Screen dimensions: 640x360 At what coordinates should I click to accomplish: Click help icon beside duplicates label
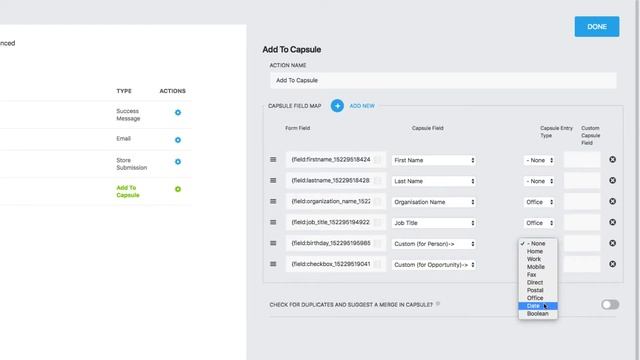pyautogui.click(x=438, y=304)
